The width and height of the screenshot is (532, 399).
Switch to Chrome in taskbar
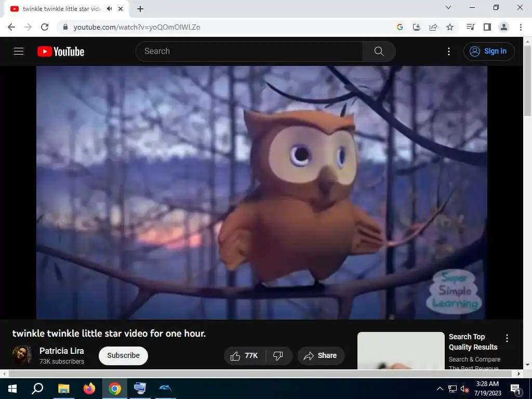click(x=115, y=389)
